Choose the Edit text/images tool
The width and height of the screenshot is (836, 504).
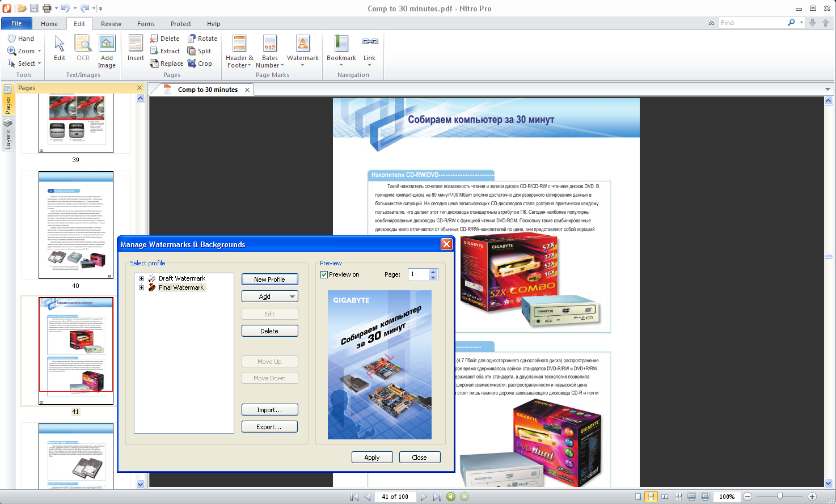click(x=60, y=49)
